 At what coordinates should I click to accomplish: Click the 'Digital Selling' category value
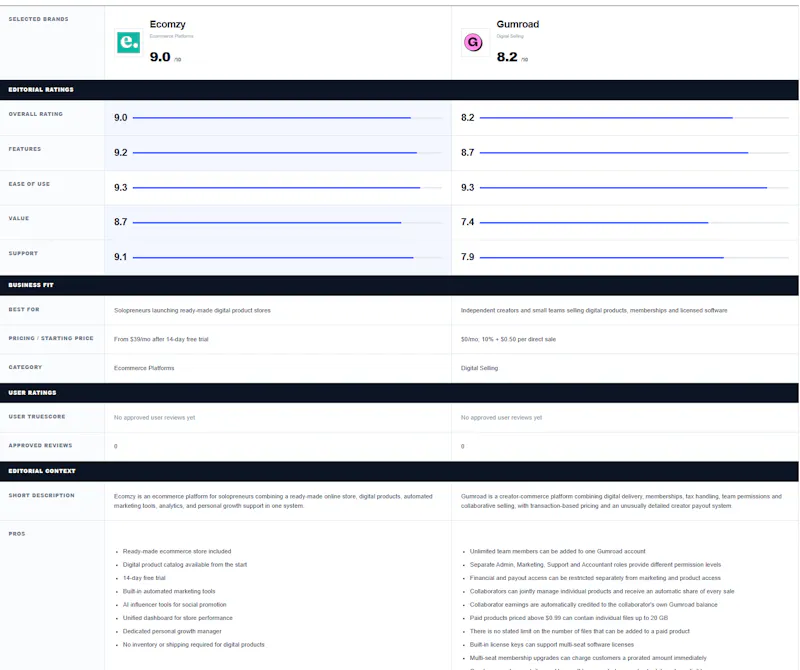click(480, 368)
